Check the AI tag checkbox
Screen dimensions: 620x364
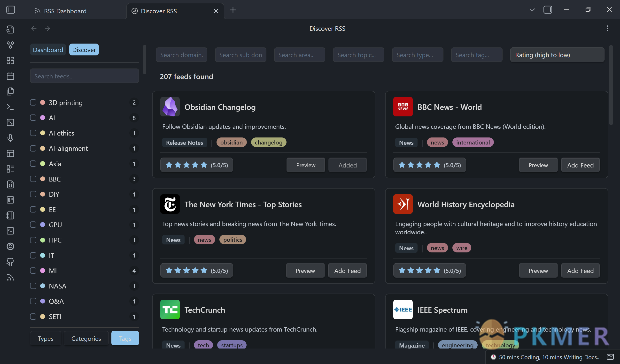[33, 118]
